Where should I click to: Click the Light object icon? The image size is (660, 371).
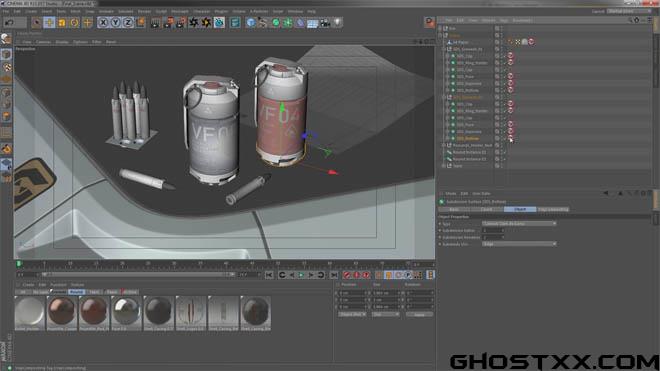pos(338,23)
